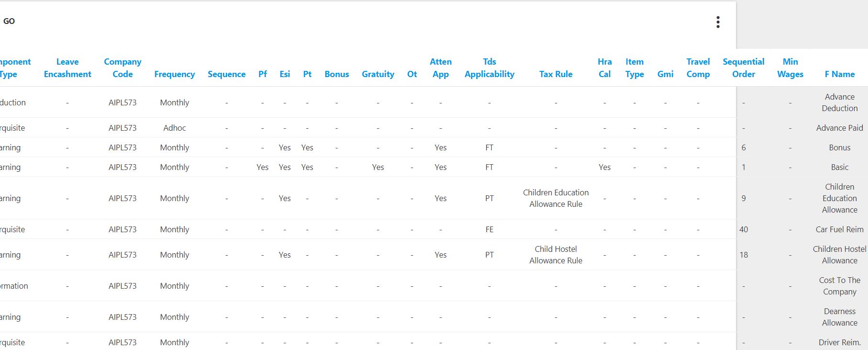868x350 pixels.
Task: Click Monthly frequency in Car Fuel Reim row
Action: (175, 229)
